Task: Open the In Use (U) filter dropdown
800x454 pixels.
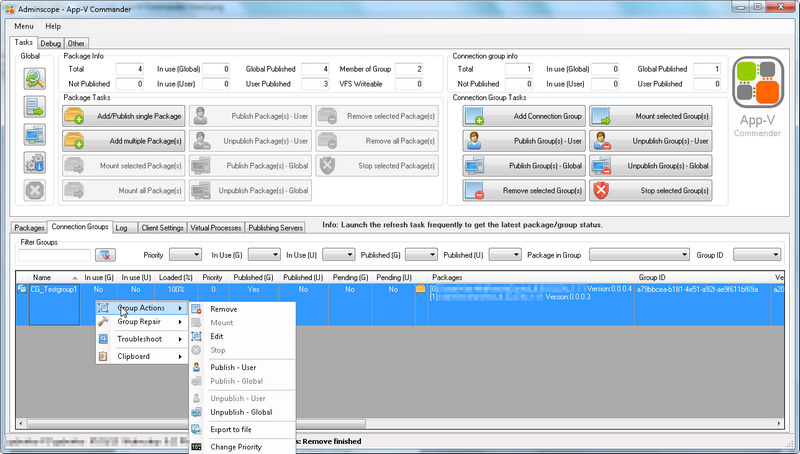Action: [x=338, y=255]
